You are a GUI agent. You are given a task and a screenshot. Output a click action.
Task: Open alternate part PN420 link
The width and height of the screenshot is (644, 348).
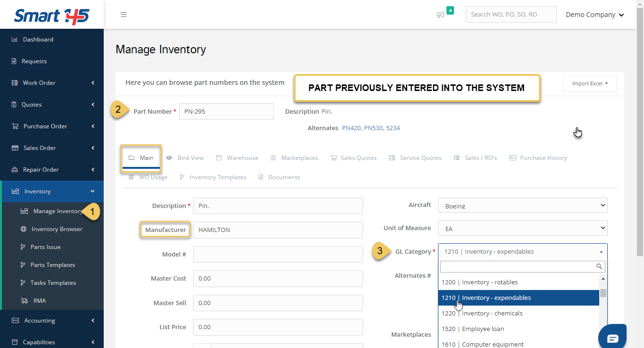pos(352,128)
